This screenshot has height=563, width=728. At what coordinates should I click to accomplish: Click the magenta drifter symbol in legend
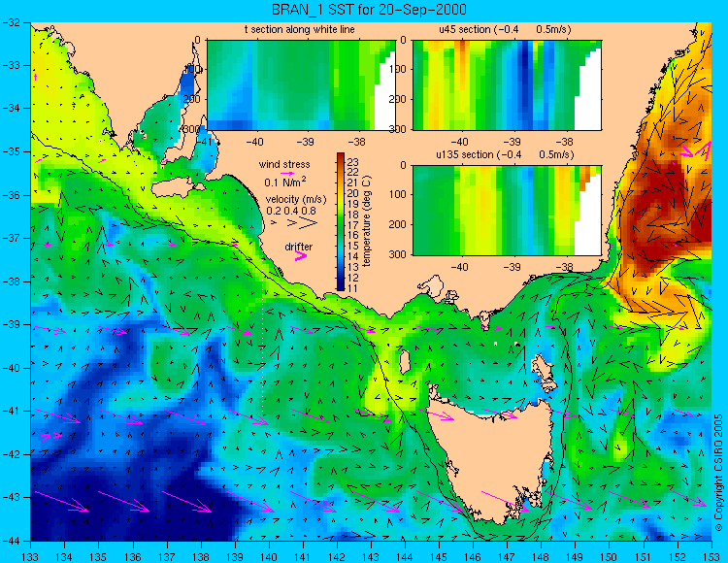(x=301, y=256)
